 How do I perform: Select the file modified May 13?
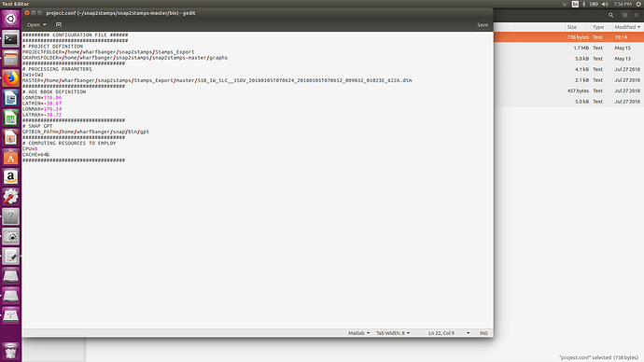[568, 59]
